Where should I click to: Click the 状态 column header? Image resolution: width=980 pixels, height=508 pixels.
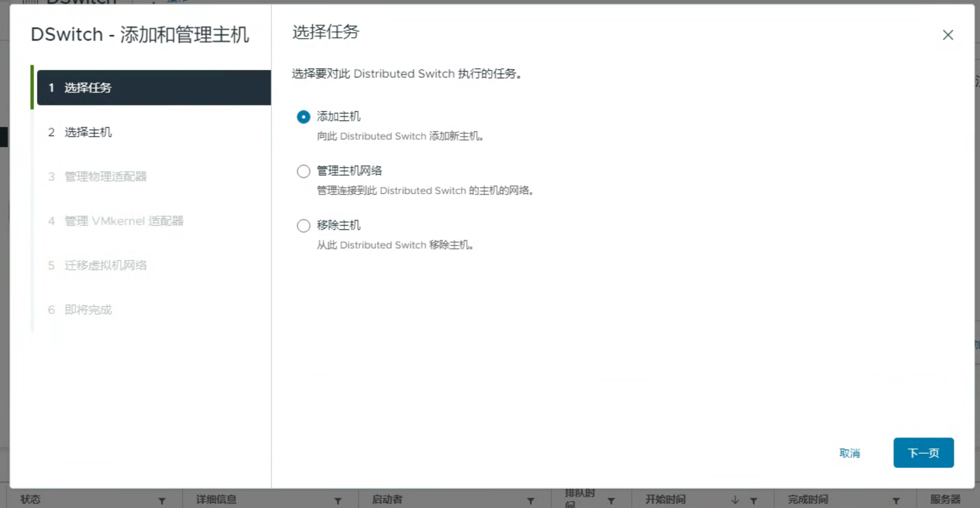click(x=30, y=500)
